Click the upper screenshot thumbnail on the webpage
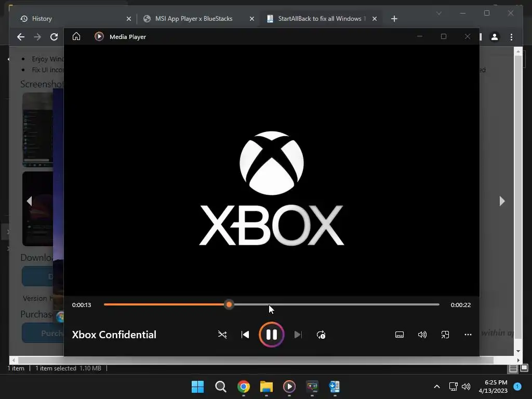Image resolution: width=532 pixels, height=399 pixels. click(x=37, y=129)
